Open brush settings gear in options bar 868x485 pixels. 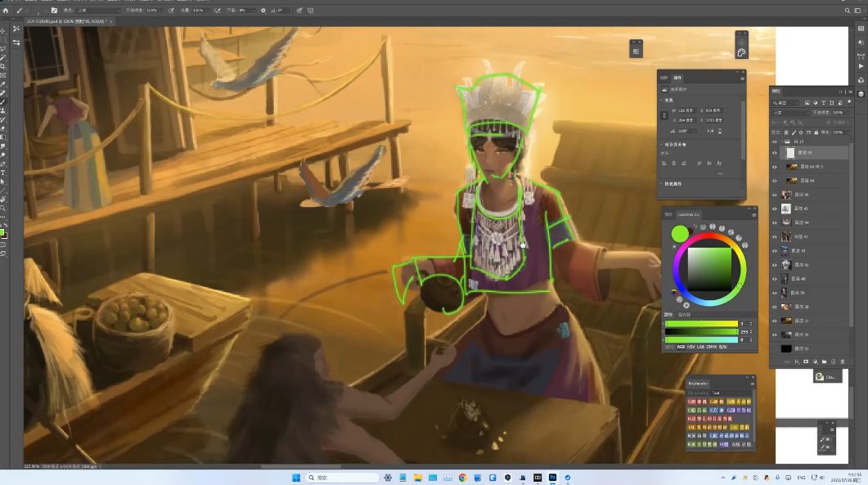point(263,11)
